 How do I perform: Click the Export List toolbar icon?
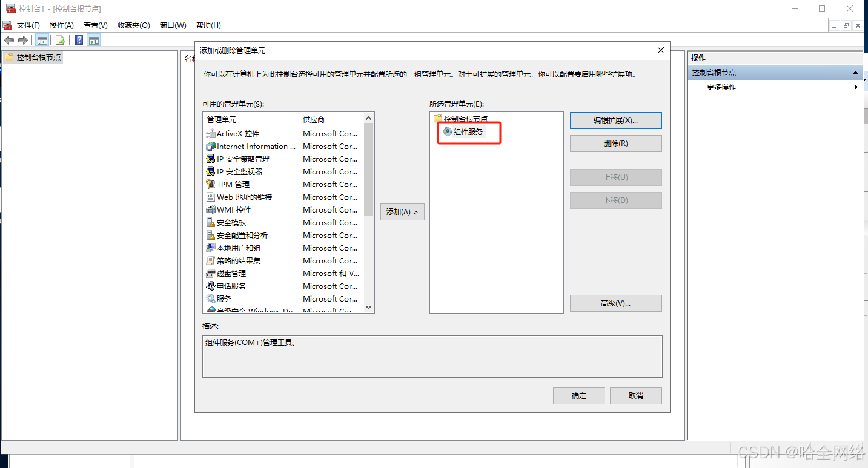(x=61, y=40)
